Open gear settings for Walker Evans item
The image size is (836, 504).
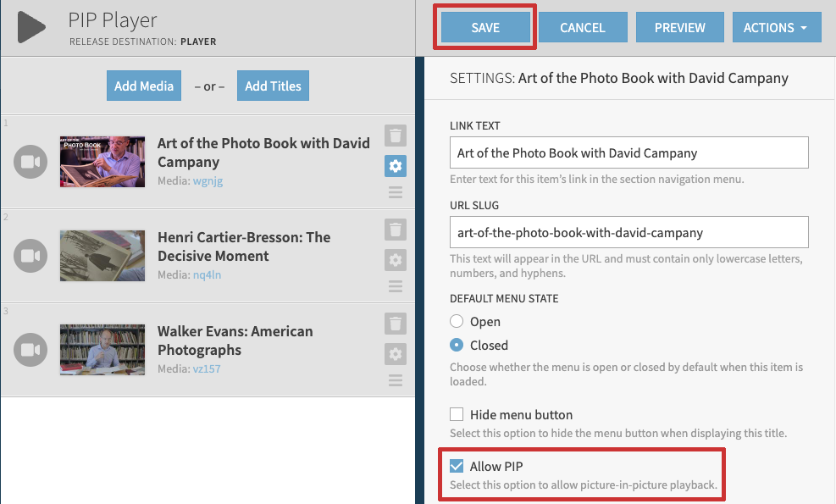point(396,354)
